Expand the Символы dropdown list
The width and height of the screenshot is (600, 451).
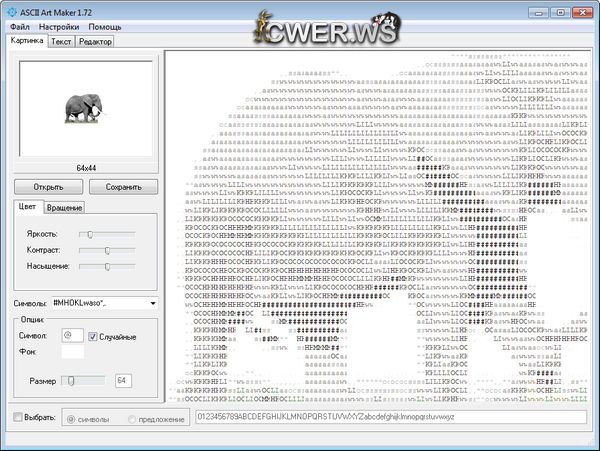(153, 303)
